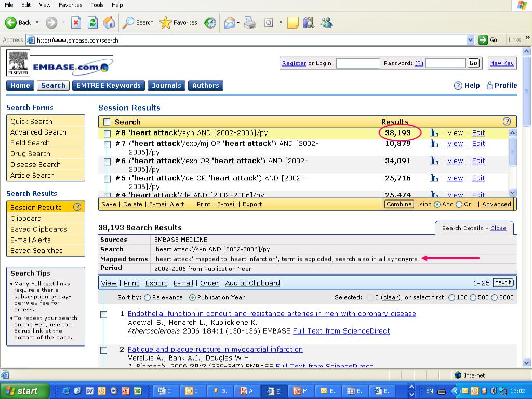Tick checkbox for search #6
Viewport: 532px width, 399px height.
tap(107, 161)
